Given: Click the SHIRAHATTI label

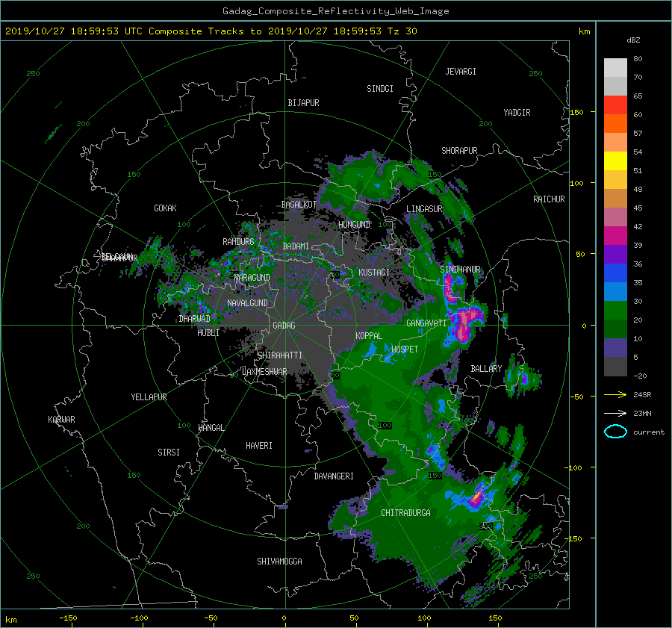Looking at the screenshot, I should point(280,355).
